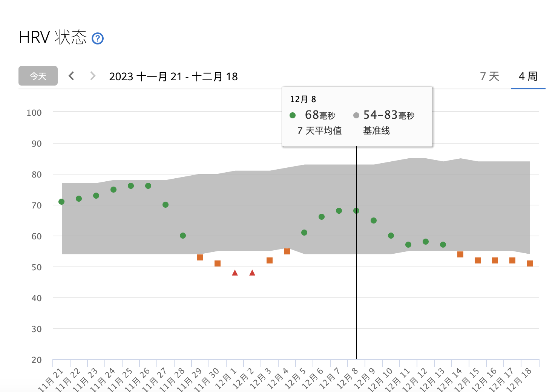Click the HRV status help icon
The image size is (558, 392).
[98, 38]
